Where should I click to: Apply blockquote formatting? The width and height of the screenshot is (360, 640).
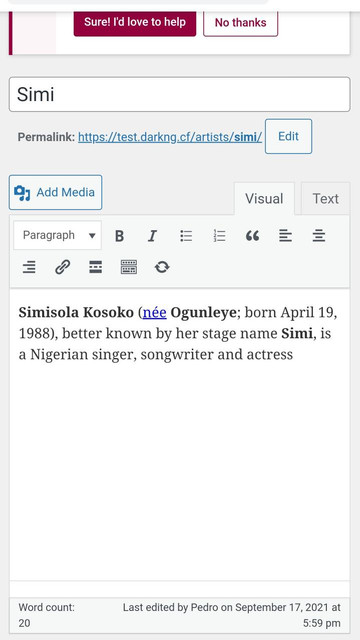click(252, 236)
